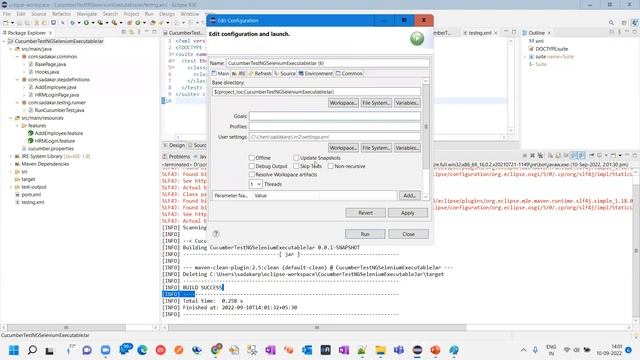Open Microsoft Teams from the taskbar
640x360 pixels.
(399, 350)
